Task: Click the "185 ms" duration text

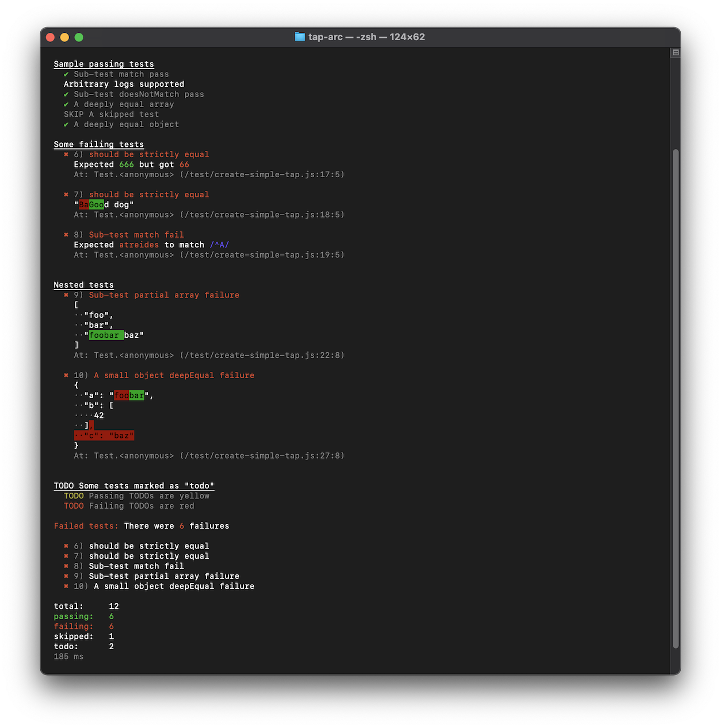Action: click(x=68, y=657)
